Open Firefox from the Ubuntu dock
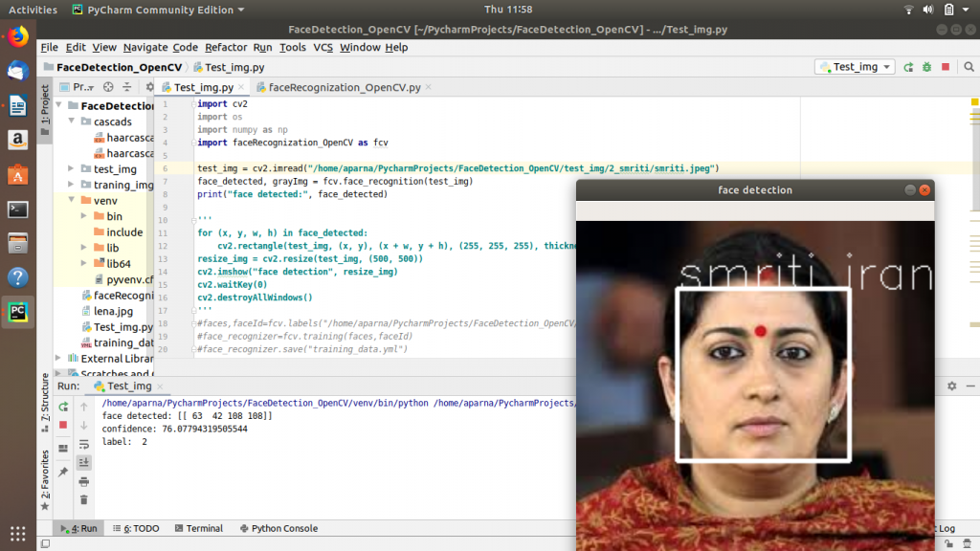Image resolution: width=980 pixels, height=551 pixels. (17, 36)
